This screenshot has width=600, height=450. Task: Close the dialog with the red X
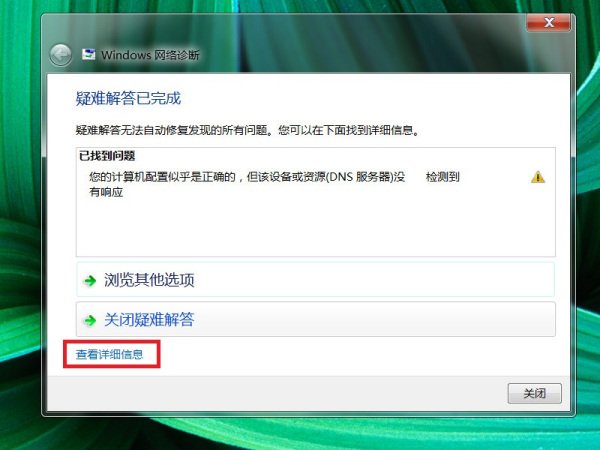(x=549, y=23)
